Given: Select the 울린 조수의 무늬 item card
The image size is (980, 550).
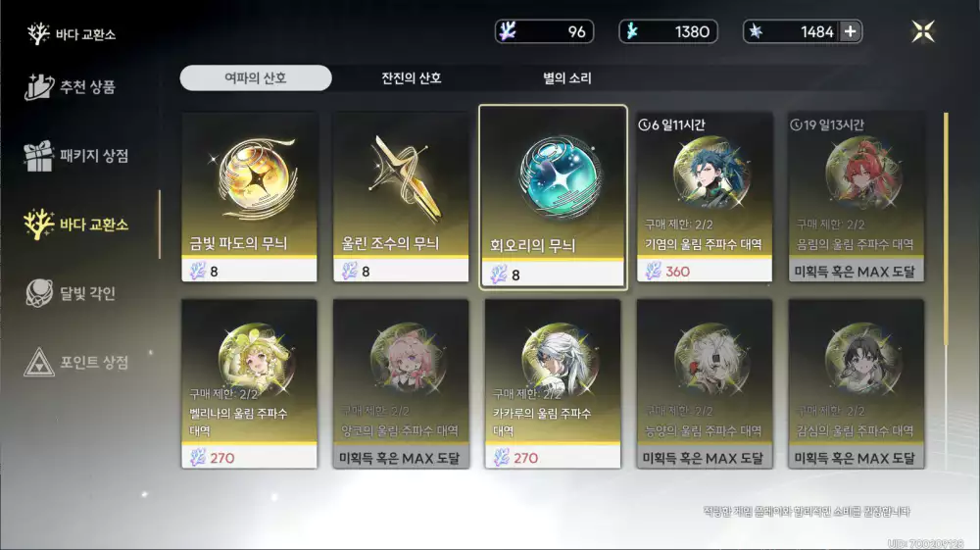Looking at the screenshot, I should 401,197.
